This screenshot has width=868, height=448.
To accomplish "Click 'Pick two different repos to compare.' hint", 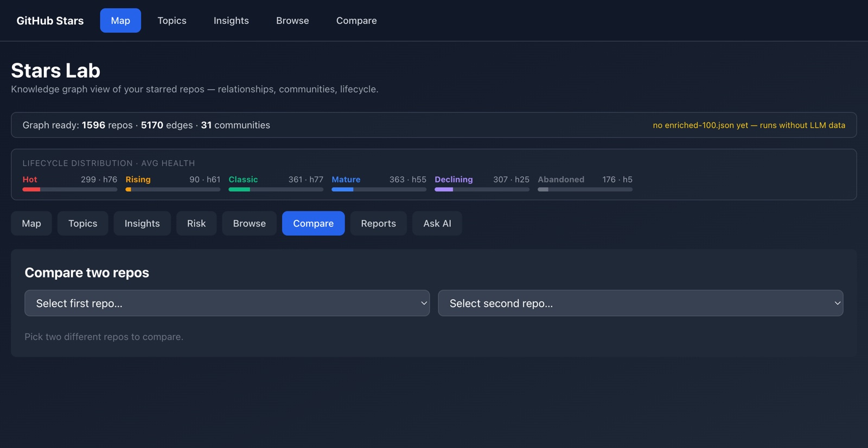I will pos(104,337).
